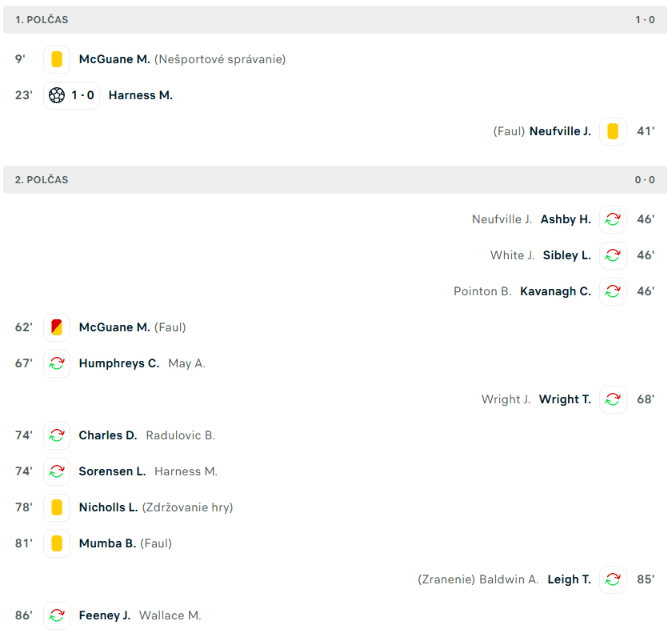Click McGuane's second yellow-red card icon

[x=57, y=327]
